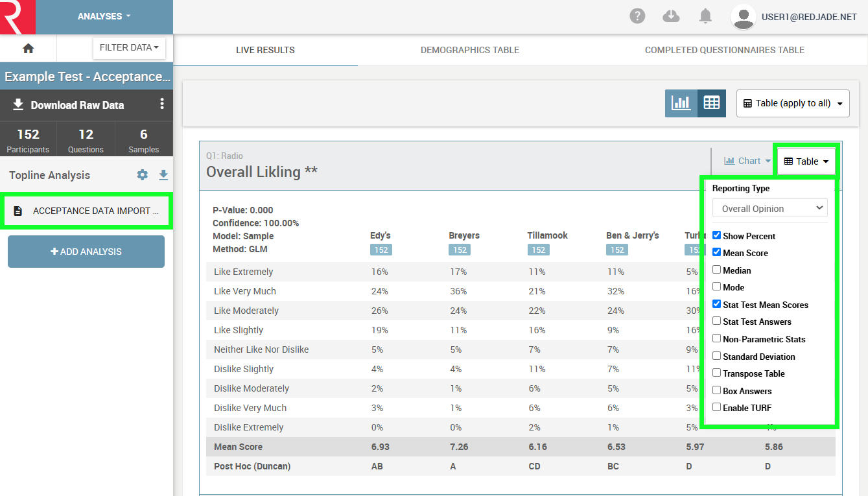Switch to chart view icon button
Screen dimensions: 868x496
click(681, 103)
